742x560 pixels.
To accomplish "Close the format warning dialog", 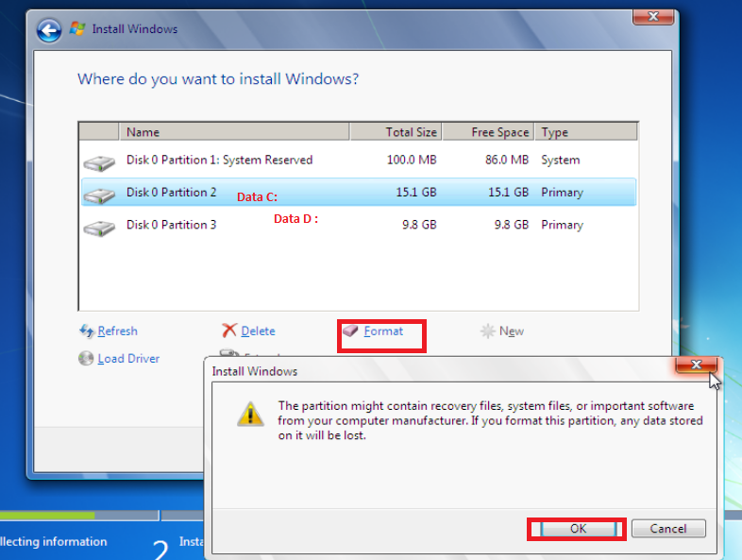I will point(696,365).
